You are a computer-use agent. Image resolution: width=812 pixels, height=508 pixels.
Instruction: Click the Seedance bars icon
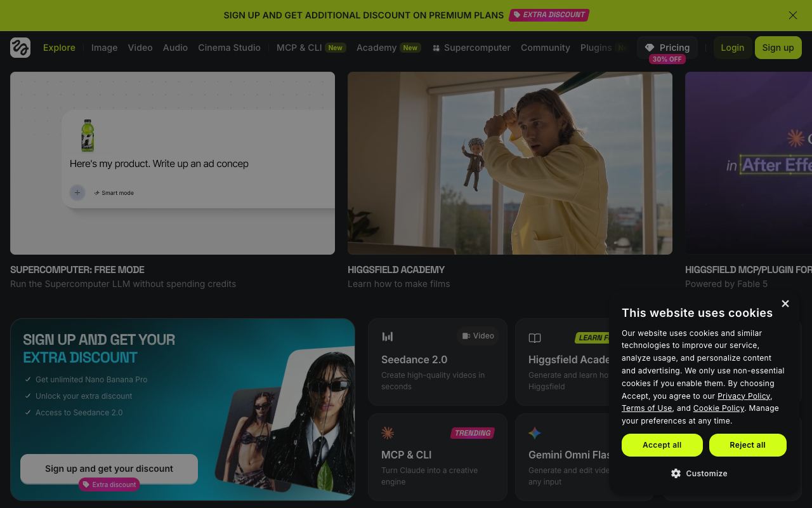click(388, 337)
